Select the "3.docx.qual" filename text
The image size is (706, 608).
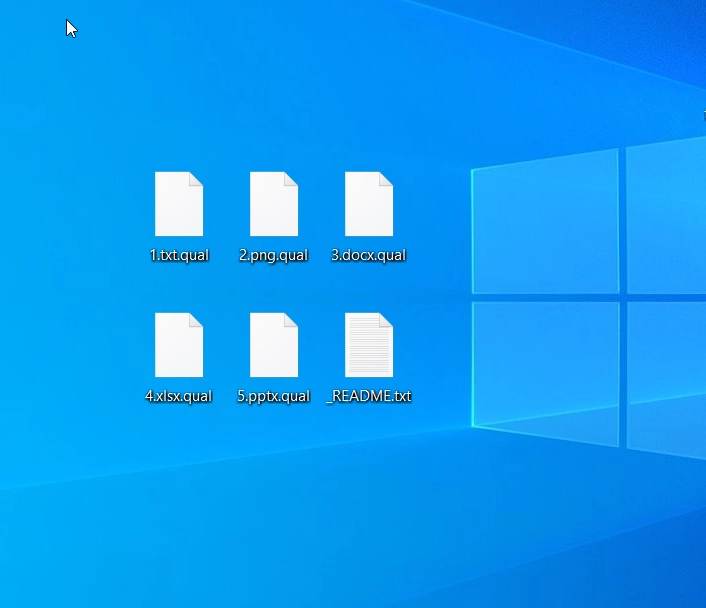[x=369, y=255]
